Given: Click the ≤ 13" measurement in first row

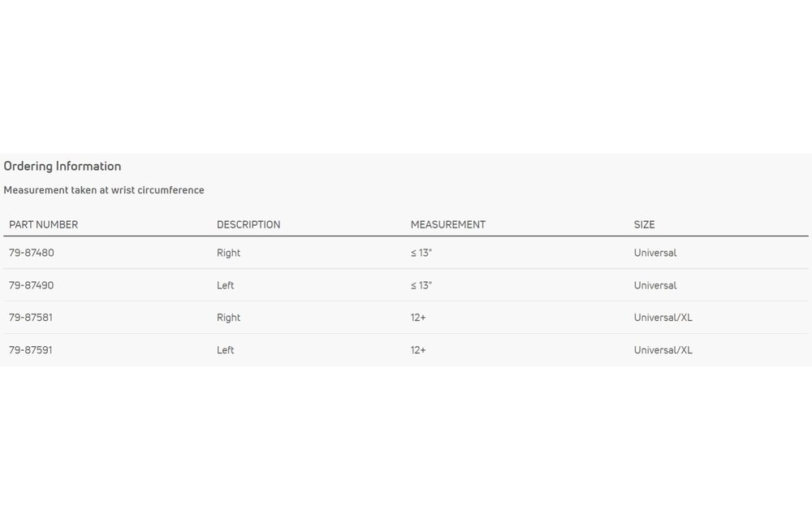Looking at the screenshot, I should coord(421,253).
